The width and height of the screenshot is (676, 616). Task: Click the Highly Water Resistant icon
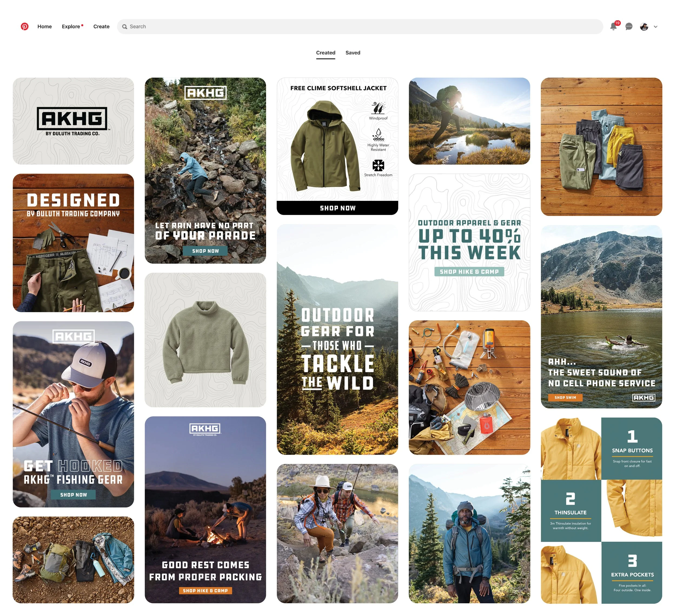coord(378,135)
